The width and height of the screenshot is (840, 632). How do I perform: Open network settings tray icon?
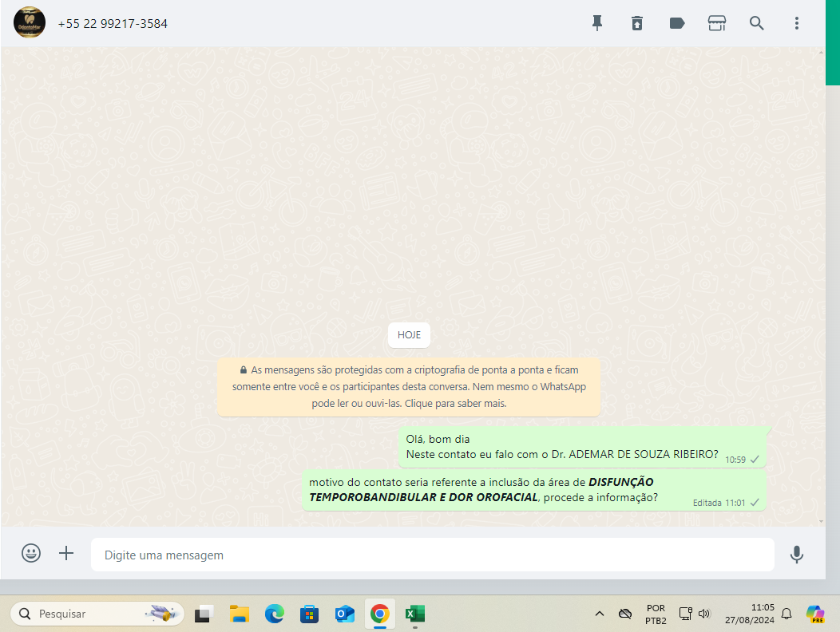coord(686,614)
